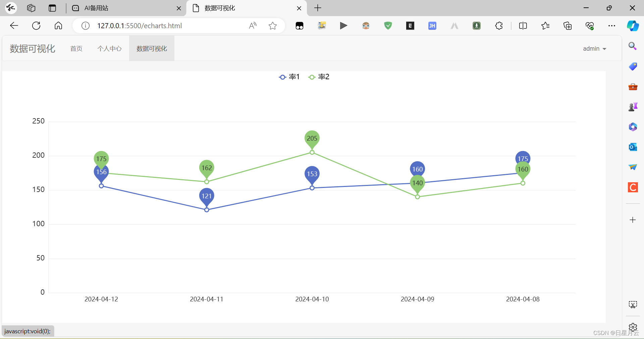Open sidebar tools briefcase icon

pos(633,87)
